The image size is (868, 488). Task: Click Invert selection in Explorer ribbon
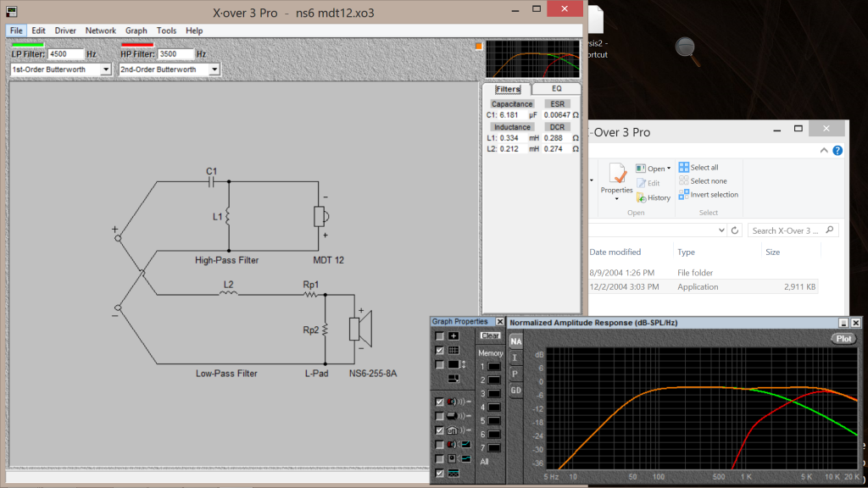point(709,195)
